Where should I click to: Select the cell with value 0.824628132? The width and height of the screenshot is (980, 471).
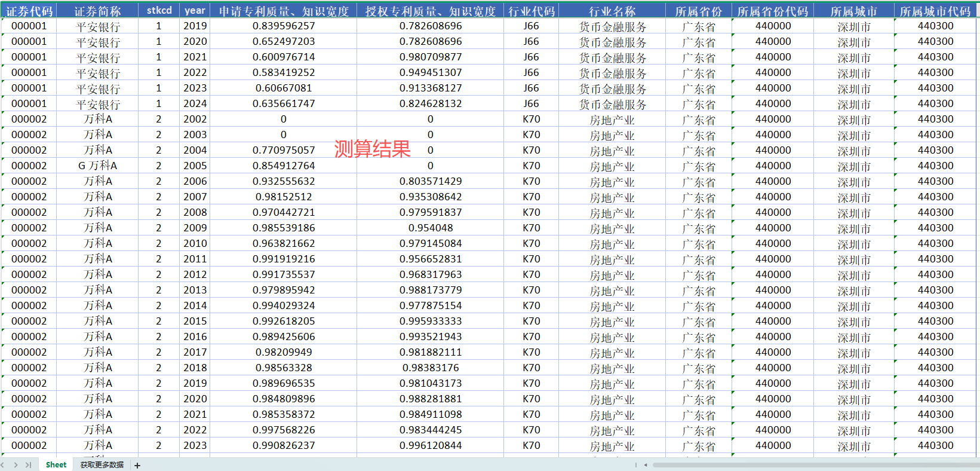point(431,103)
